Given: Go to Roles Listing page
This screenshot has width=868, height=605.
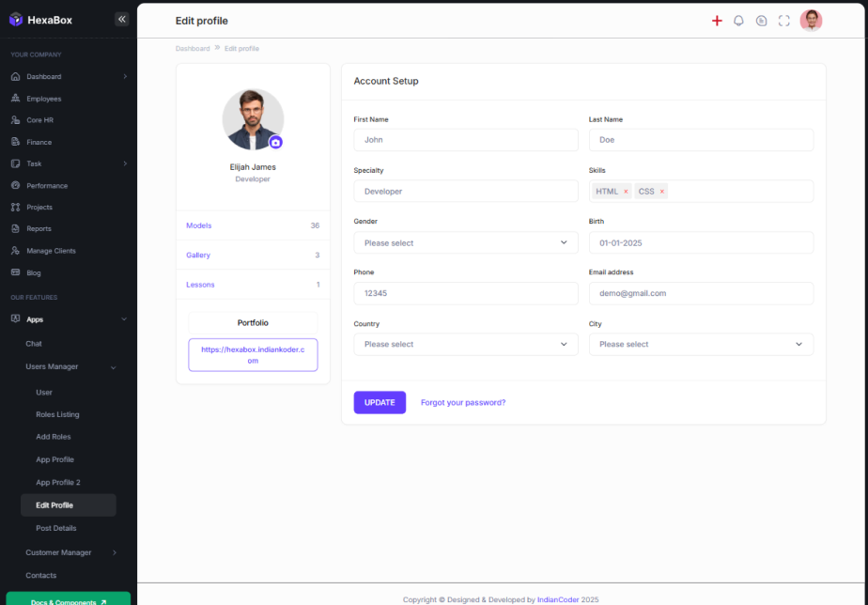Looking at the screenshot, I should click(x=57, y=414).
